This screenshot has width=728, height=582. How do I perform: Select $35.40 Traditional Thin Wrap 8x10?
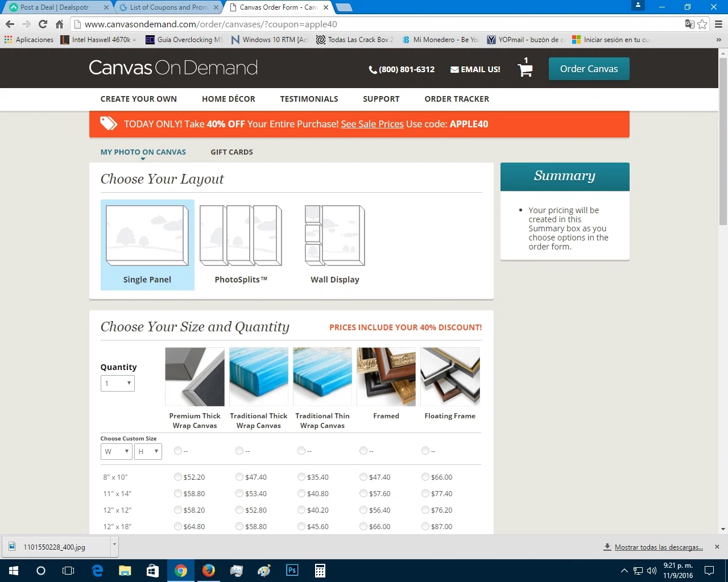(x=301, y=477)
